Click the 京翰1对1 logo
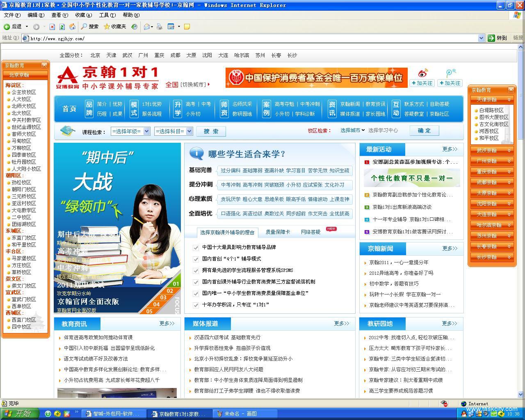Image resolution: width=525 pixels, height=420 pixels. coord(107,78)
